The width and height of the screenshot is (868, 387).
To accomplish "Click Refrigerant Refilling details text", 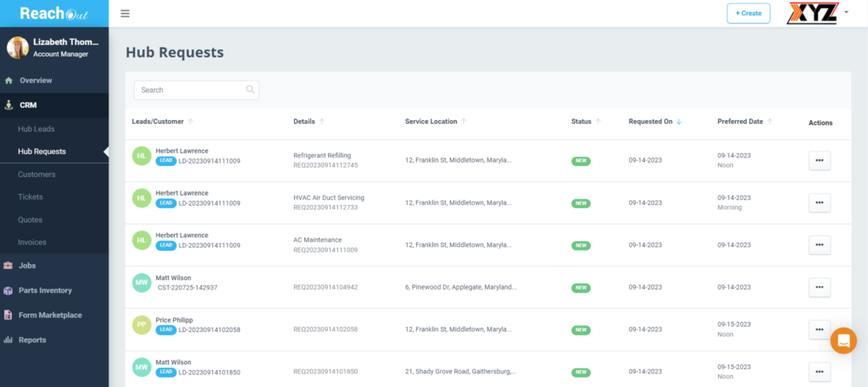I will (x=322, y=155).
